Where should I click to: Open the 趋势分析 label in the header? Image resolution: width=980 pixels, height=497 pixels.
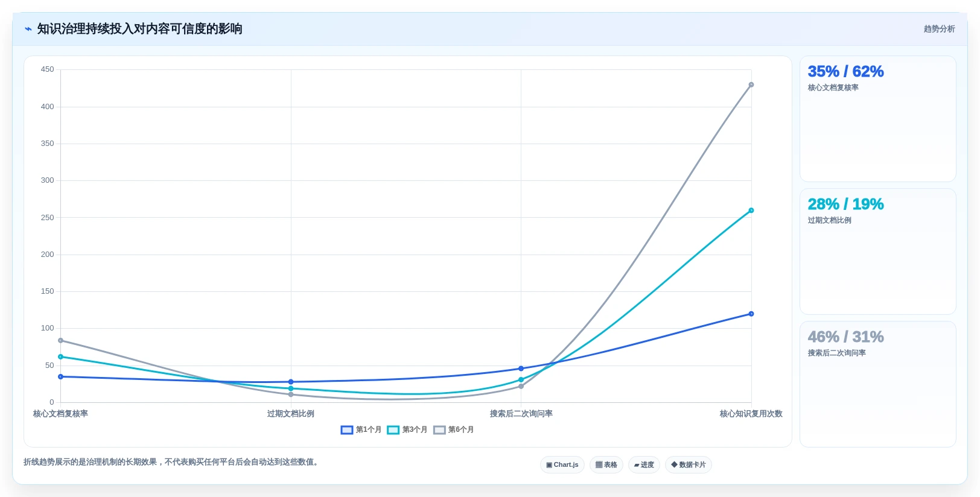point(939,29)
